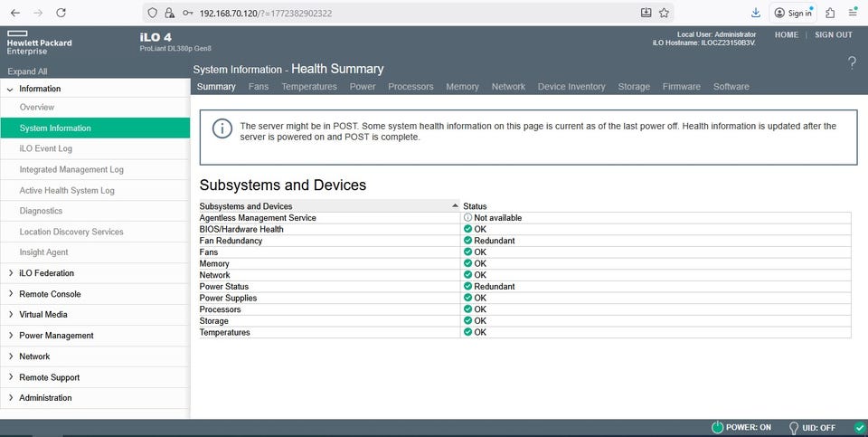Click the green POWER: ON status icon

(717, 428)
